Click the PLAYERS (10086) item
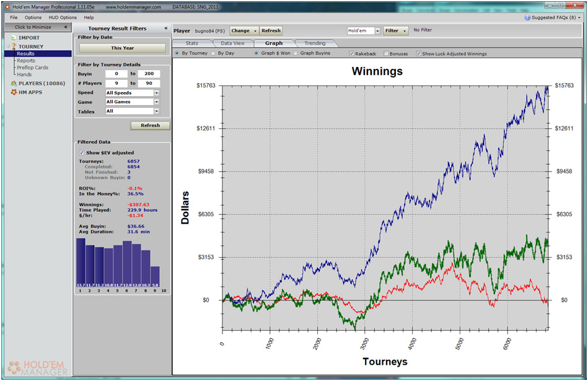 pyautogui.click(x=42, y=83)
